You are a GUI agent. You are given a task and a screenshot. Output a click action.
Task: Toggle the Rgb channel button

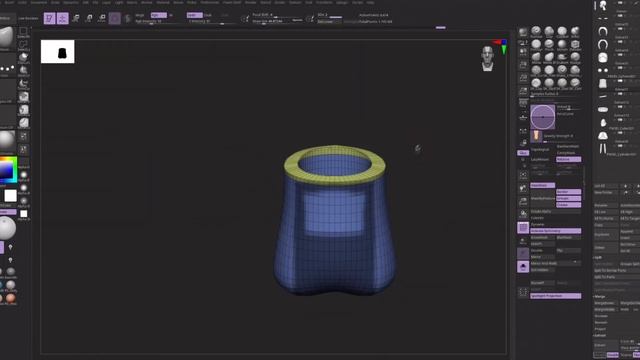(x=159, y=15)
